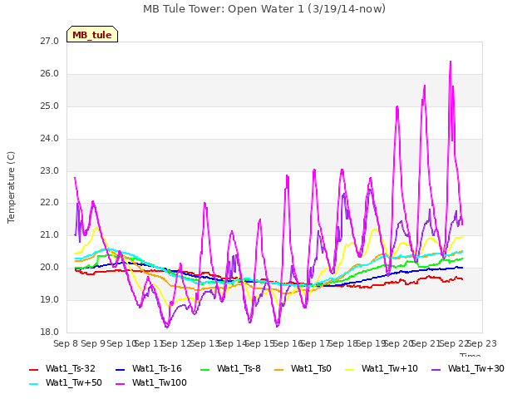Viewport: 532px width, 399px height.
Task: Click the Sep 8 x-axis label
Action: 66,343
